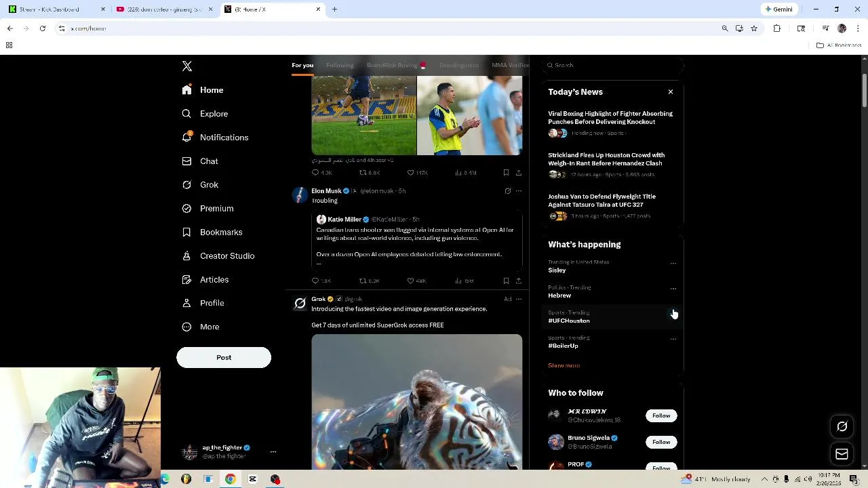The image size is (868, 488).
Task: Open the left soccer training photo
Action: pos(364,116)
